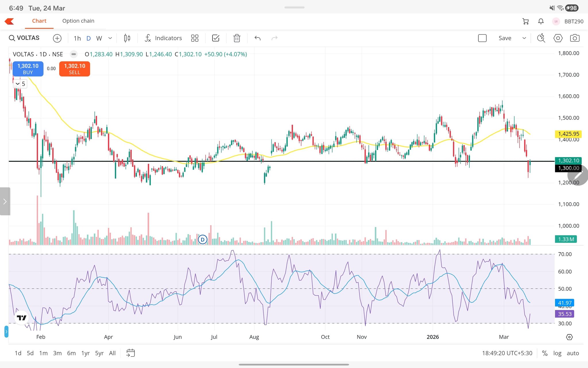Viewport: 588px width, 368px height.
Task: Click the trash remove drawings icon
Action: point(237,38)
